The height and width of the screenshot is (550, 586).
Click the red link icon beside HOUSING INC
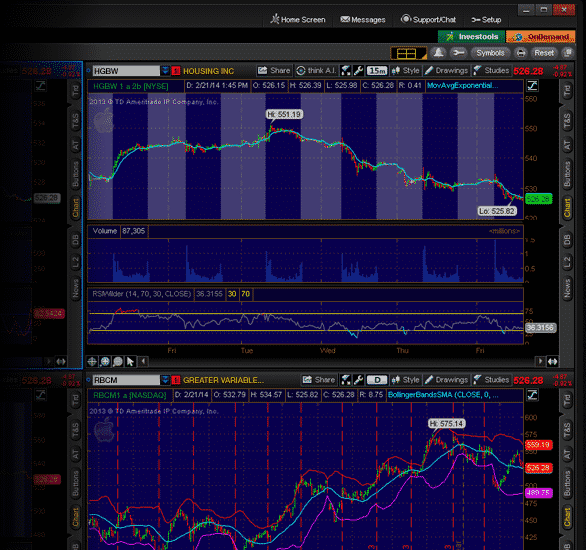[x=176, y=71]
